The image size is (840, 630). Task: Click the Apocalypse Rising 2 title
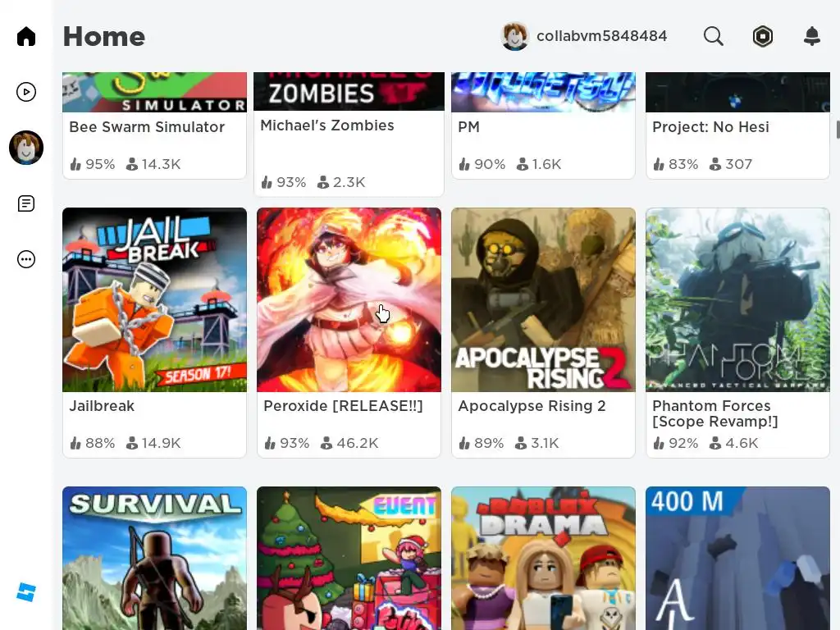pos(532,406)
